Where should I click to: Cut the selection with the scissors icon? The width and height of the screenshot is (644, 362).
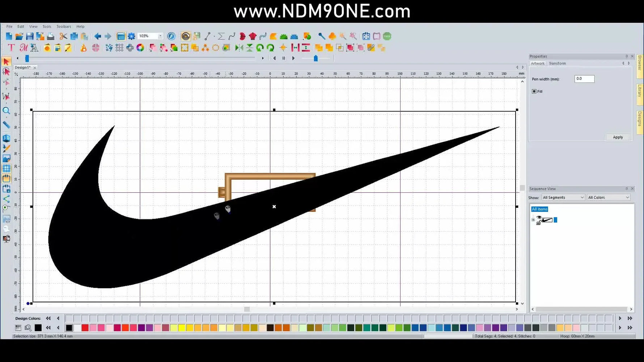[63, 36]
